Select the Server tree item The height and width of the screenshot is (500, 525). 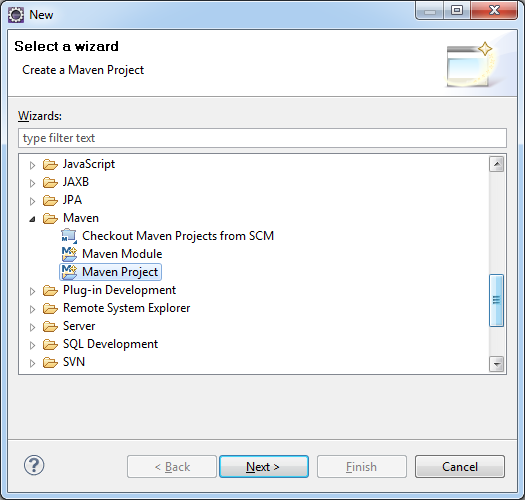coord(79,326)
